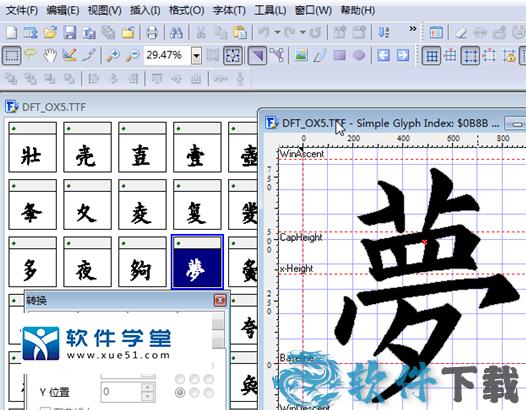Insert image using picture icon

pyautogui.click(x=301, y=55)
